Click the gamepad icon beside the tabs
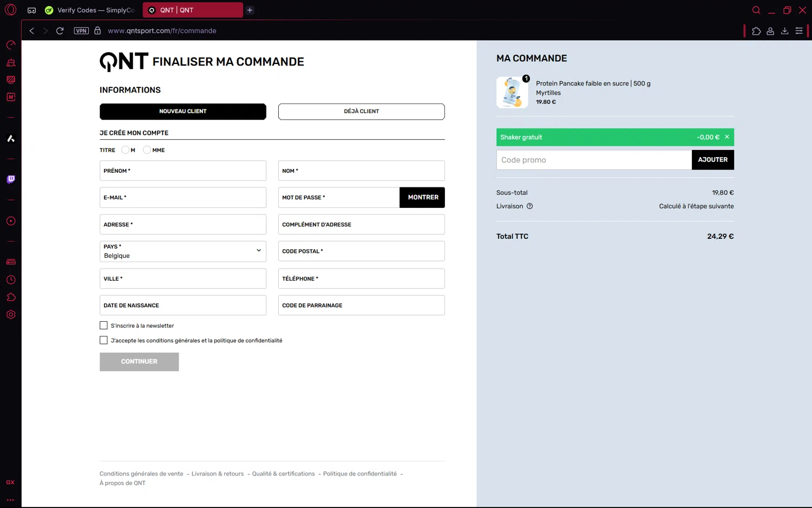The image size is (812, 508). pos(32,10)
